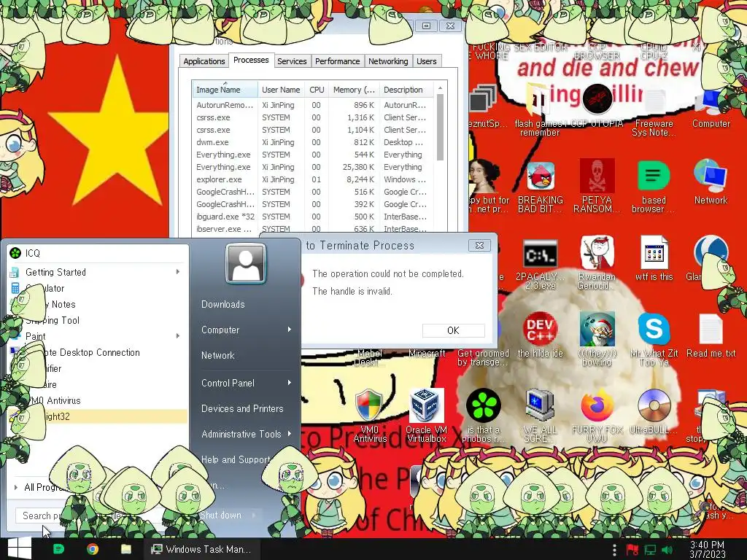Screen dimensions: 747x560
Task: Sort processes by CPU column
Action: (317, 90)
